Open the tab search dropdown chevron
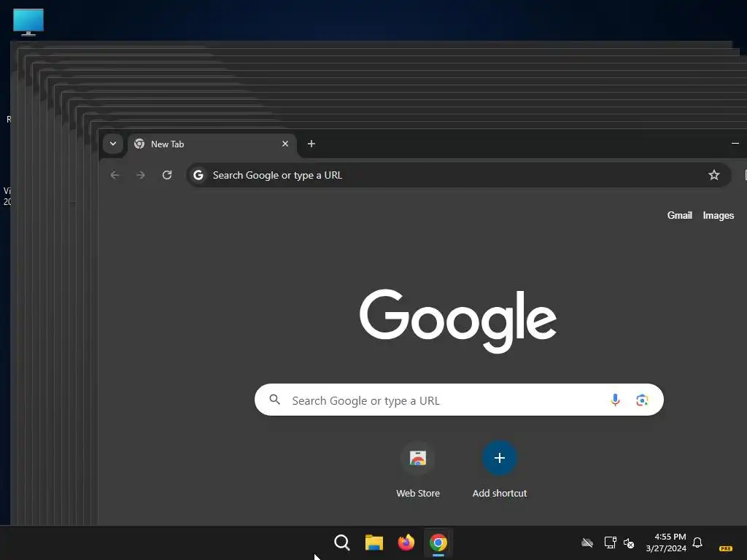 click(113, 144)
